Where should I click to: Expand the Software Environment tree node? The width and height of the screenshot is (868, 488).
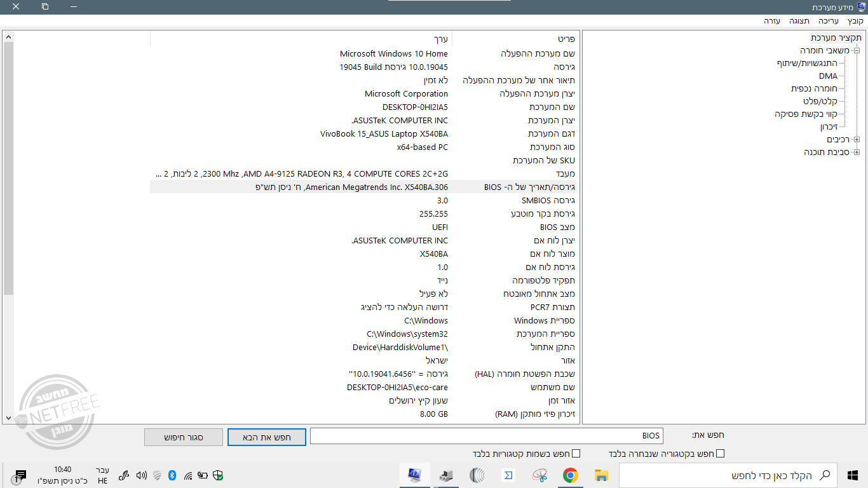pyautogui.click(x=856, y=151)
